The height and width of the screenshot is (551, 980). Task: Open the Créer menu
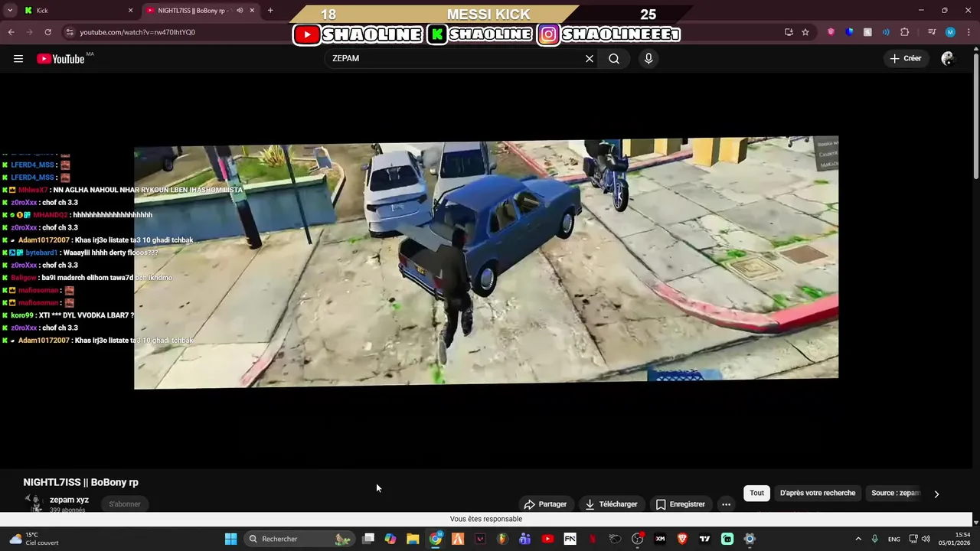pyautogui.click(x=906, y=58)
